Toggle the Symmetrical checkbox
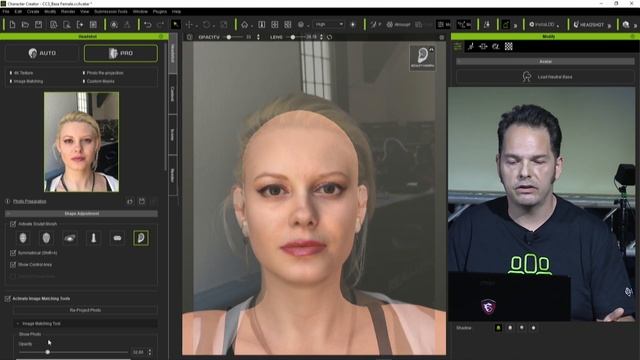640x360 pixels. (13, 253)
